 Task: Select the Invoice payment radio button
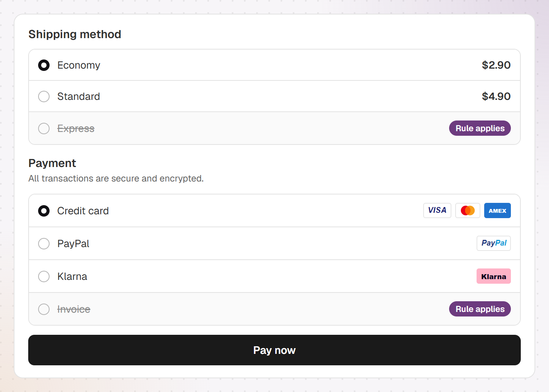(x=44, y=309)
